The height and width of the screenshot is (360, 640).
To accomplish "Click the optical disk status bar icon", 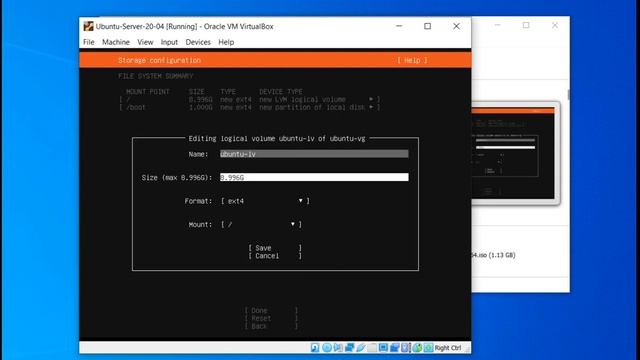I will [x=327, y=348].
